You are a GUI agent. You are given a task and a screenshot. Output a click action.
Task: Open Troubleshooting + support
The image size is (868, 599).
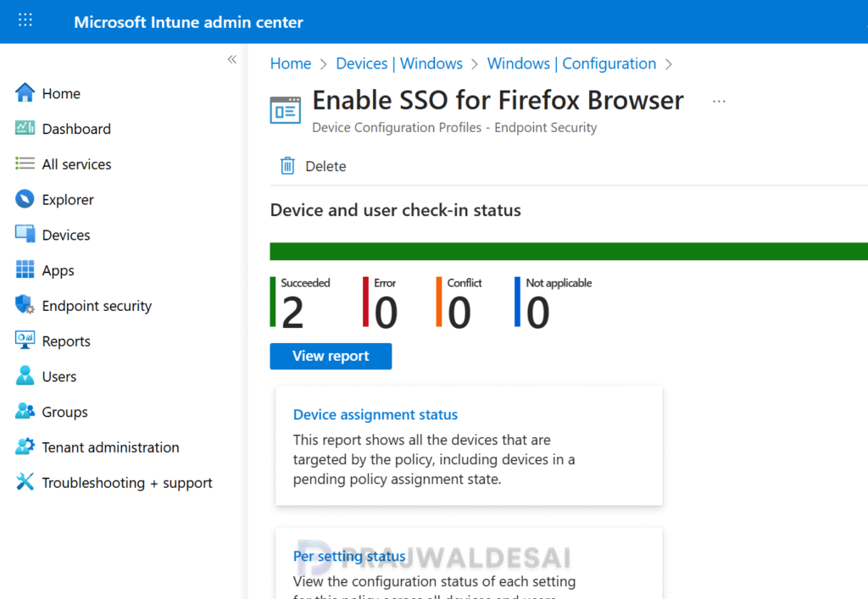[127, 483]
